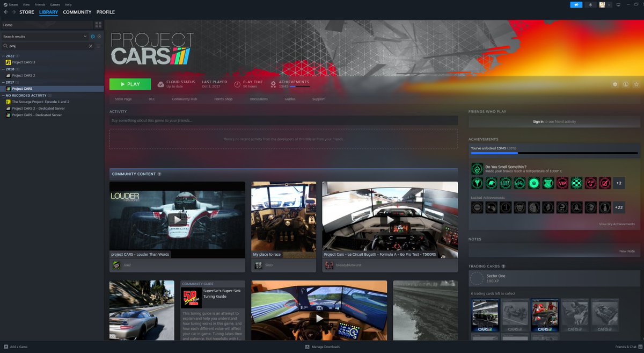Click the checkered flag achievement icon
Image resolution: width=644 pixels, height=353 pixels.
tap(576, 183)
